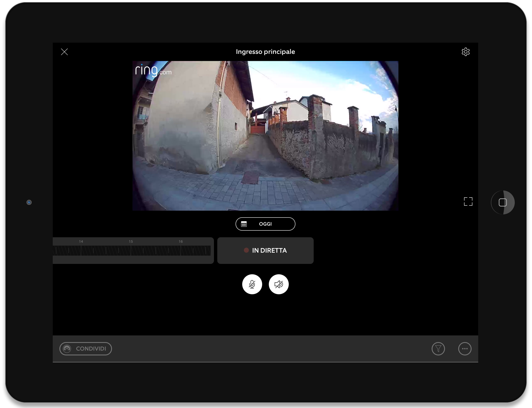Click the Ingresso principale title

point(265,52)
